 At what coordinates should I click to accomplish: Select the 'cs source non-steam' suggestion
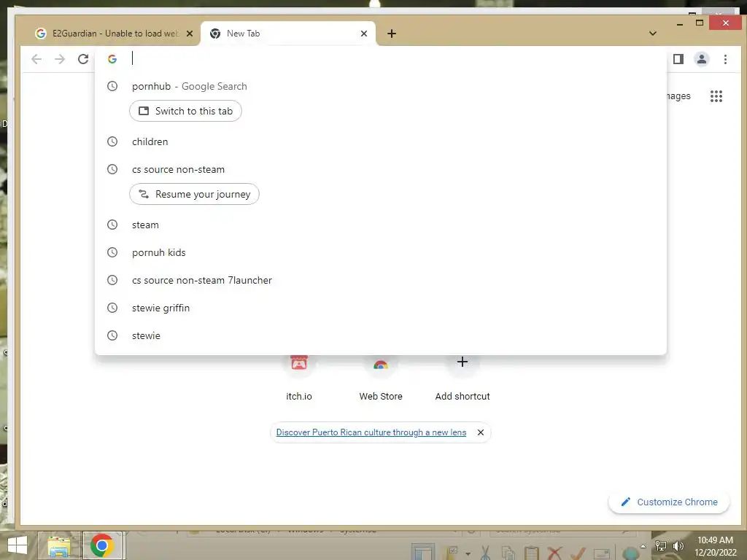(381, 169)
